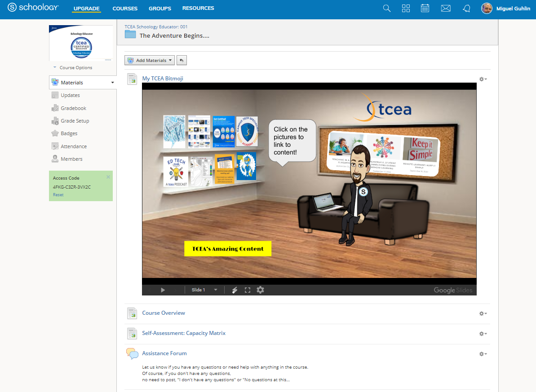Click the page icon beside Self-Assessment: Capacity Matrix

132,334
